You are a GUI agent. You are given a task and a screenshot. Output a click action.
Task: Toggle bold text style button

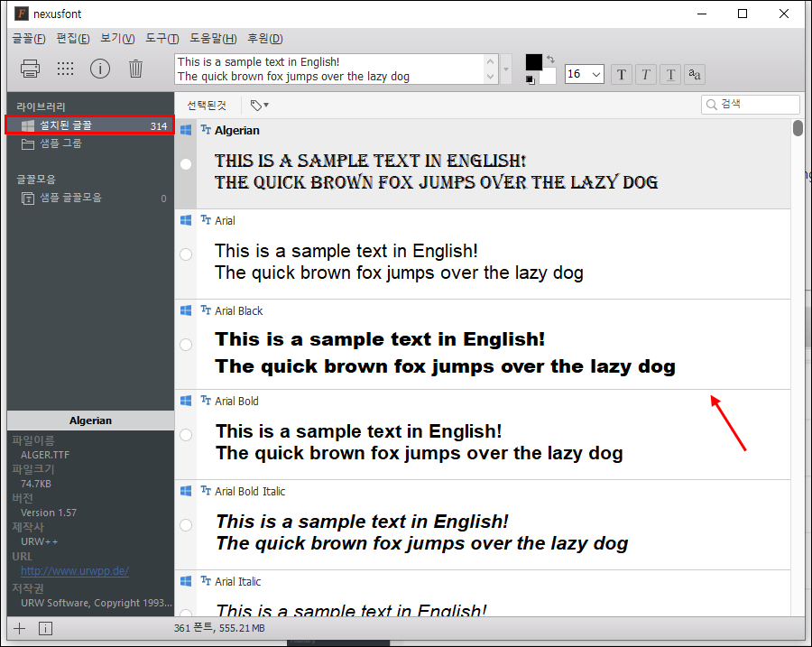coord(622,75)
